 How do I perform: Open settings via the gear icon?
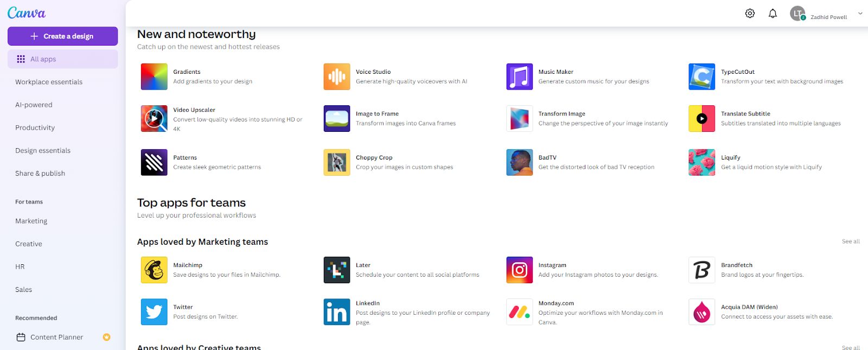750,14
